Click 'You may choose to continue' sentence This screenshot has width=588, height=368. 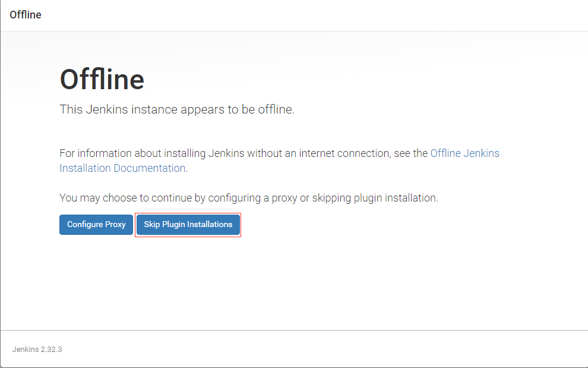(x=249, y=198)
